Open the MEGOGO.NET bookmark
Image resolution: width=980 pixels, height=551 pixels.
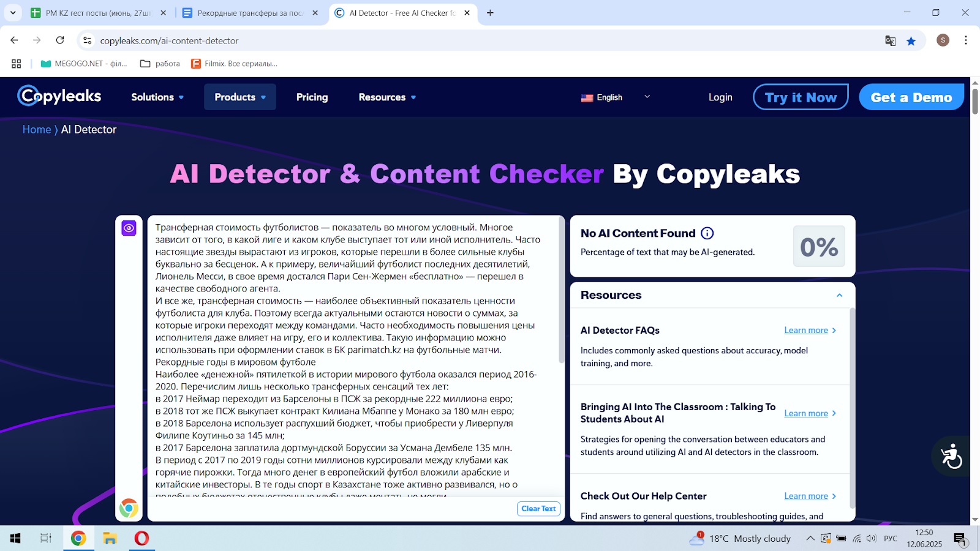pos(84,64)
